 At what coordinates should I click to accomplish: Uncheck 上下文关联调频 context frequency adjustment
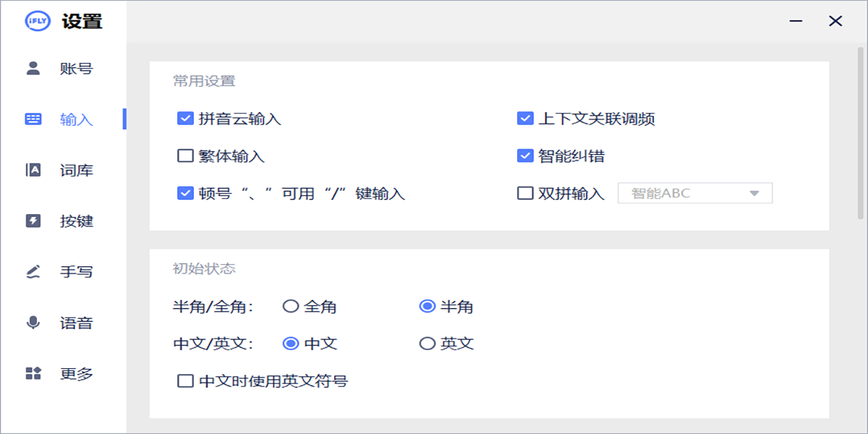click(525, 119)
